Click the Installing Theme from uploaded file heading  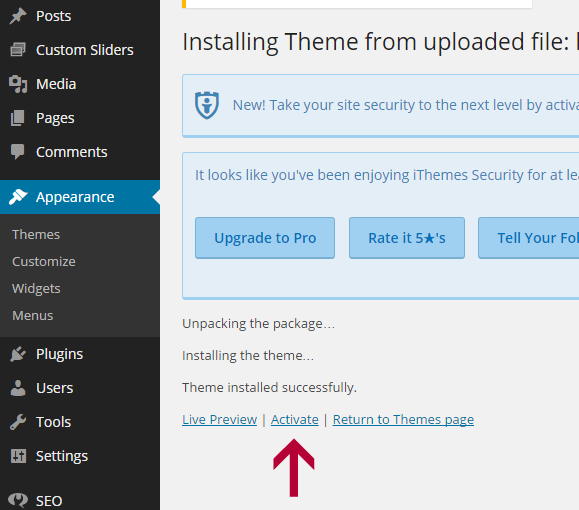click(380, 41)
